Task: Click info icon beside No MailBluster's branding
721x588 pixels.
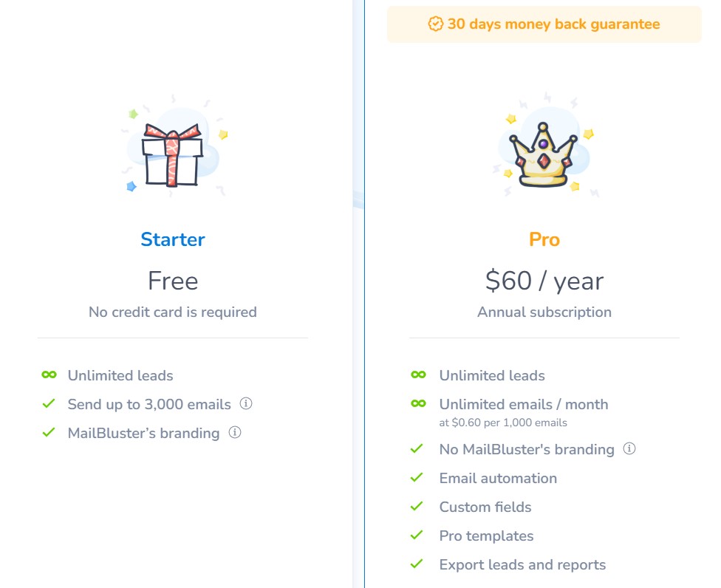Action: [x=629, y=448]
